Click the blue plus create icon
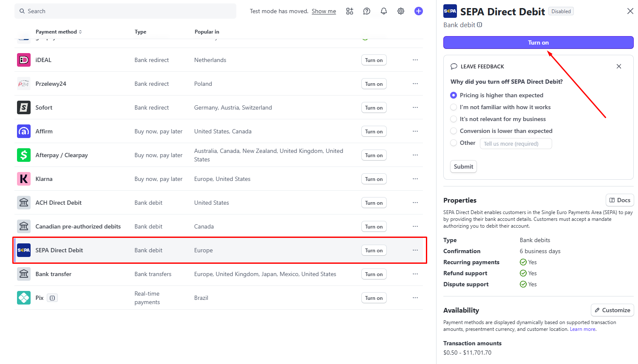The width and height of the screenshot is (638, 364). (x=419, y=11)
